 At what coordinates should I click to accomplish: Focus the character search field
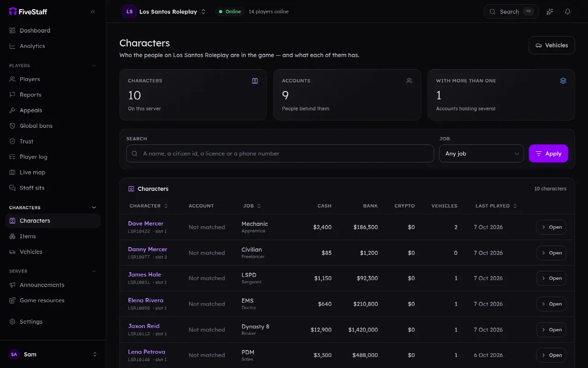click(x=280, y=154)
